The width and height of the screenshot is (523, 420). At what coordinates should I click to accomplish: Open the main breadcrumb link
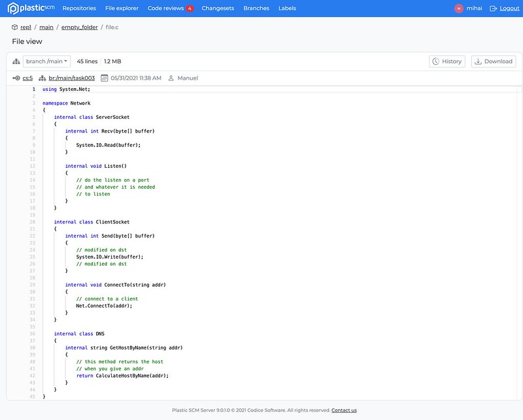point(46,27)
